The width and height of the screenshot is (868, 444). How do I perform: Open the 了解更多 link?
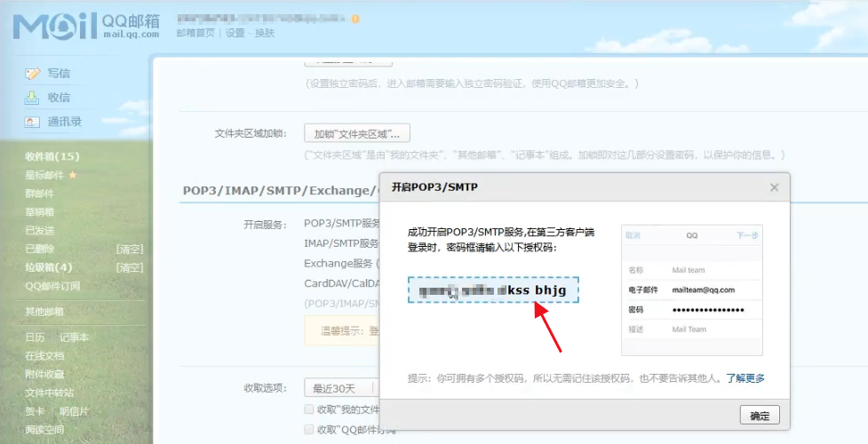745,378
